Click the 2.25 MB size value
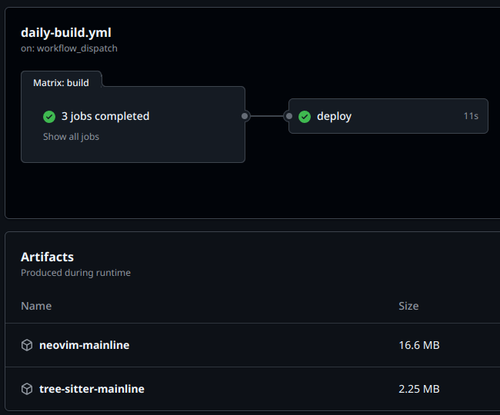The width and height of the screenshot is (500, 415). pos(419,389)
